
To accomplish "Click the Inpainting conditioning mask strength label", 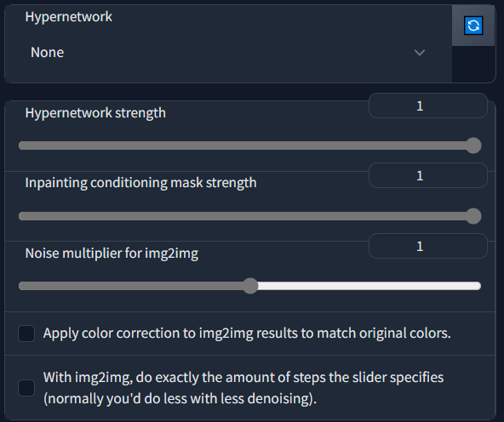I will click(140, 183).
